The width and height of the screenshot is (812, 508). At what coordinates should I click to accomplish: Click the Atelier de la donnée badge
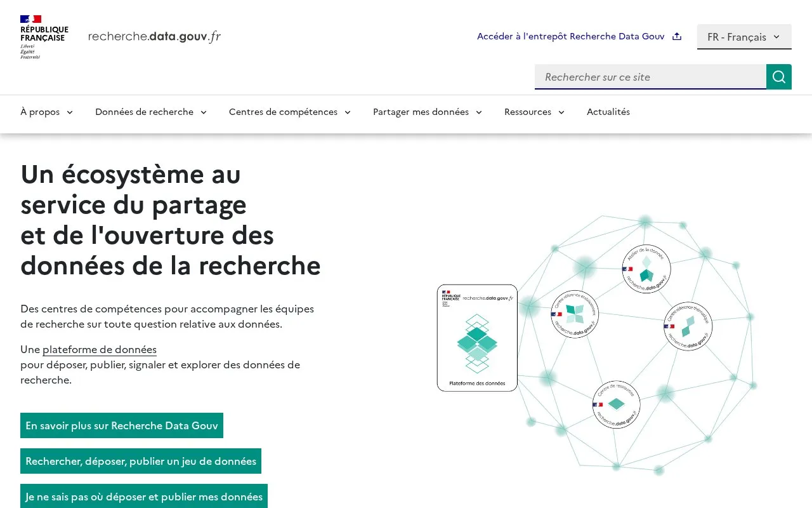pos(646,269)
